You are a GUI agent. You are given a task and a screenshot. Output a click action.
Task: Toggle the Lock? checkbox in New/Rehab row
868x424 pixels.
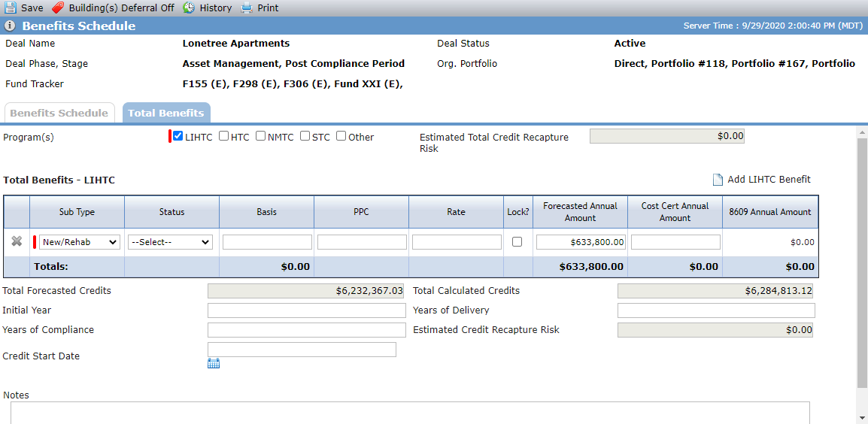pyautogui.click(x=517, y=242)
